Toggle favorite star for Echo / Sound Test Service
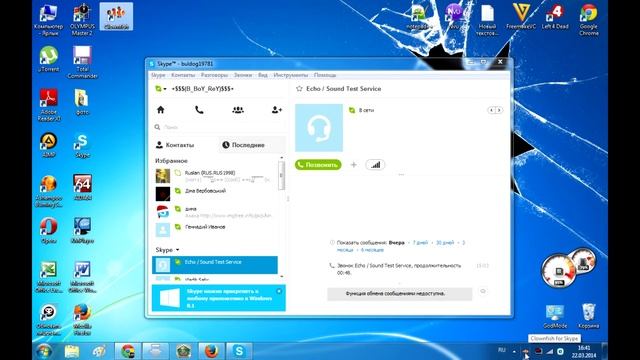Image resolution: width=640 pixels, height=360 pixels. click(299, 89)
